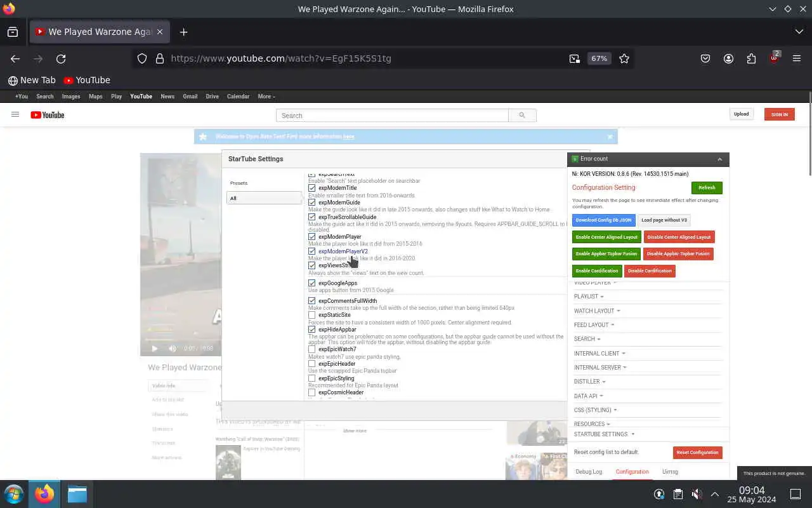This screenshot has height=508, width=812.
Task: Select the Configuration tab
Action: (632, 472)
